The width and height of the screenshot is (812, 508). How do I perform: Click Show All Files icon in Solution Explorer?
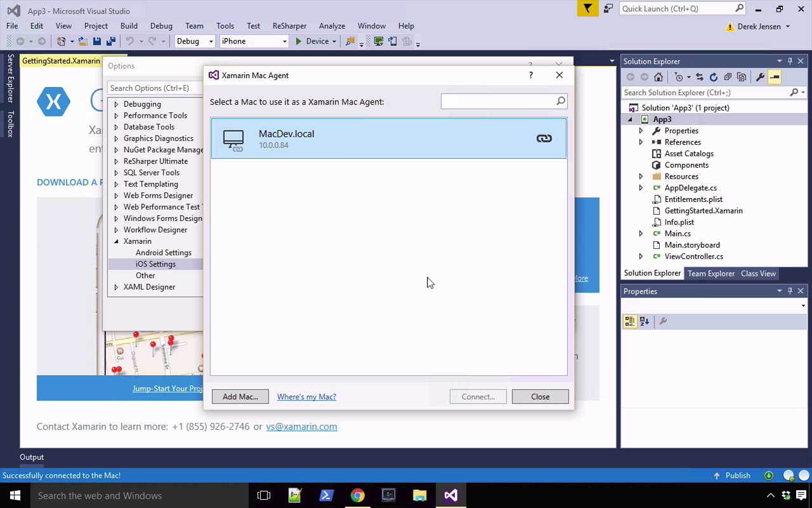click(x=742, y=77)
